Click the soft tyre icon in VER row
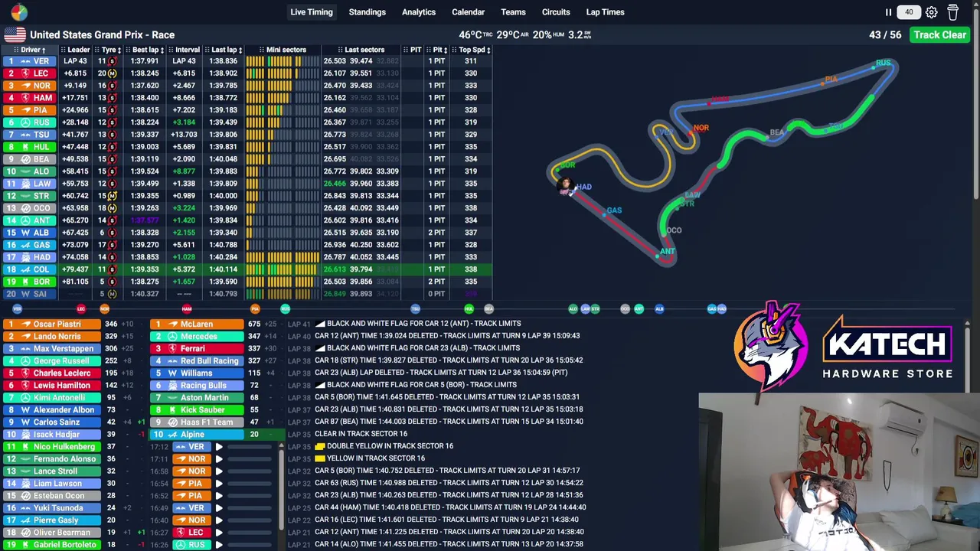The width and height of the screenshot is (980, 551). (x=112, y=61)
